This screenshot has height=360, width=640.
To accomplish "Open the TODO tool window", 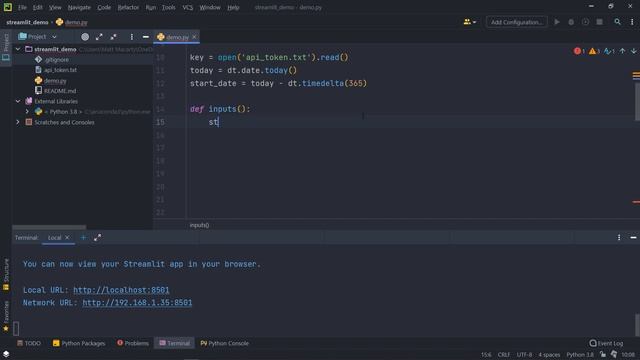I will coord(29,343).
